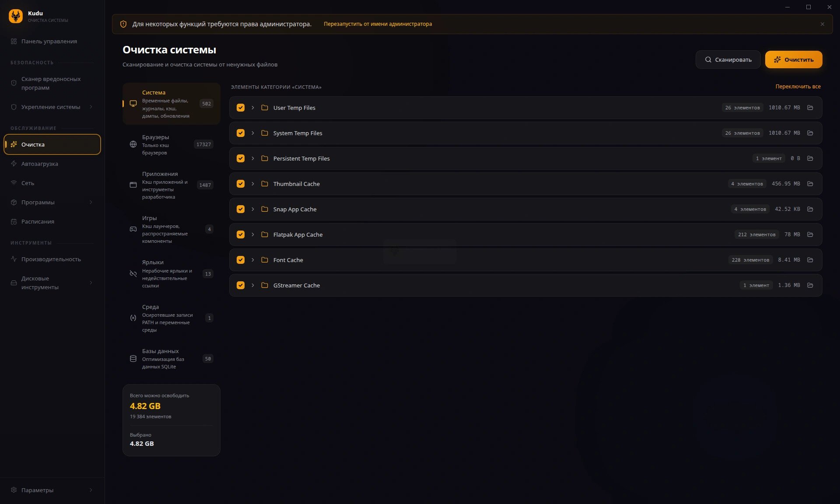Click Restart as administrator link
Viewport: 840px width, 504px height.
pyautogui.click(x=378, y=24)
